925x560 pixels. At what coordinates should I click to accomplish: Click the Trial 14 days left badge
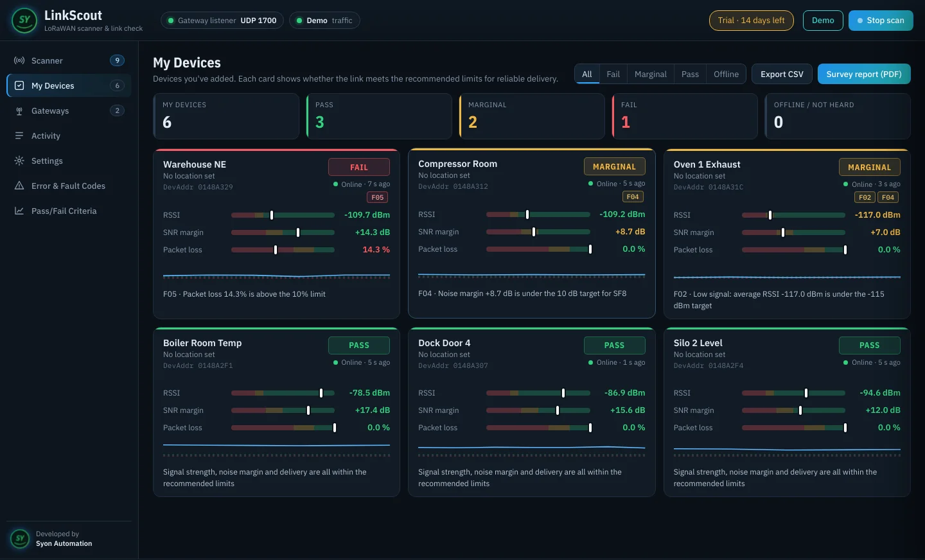(x=752, y=21)
